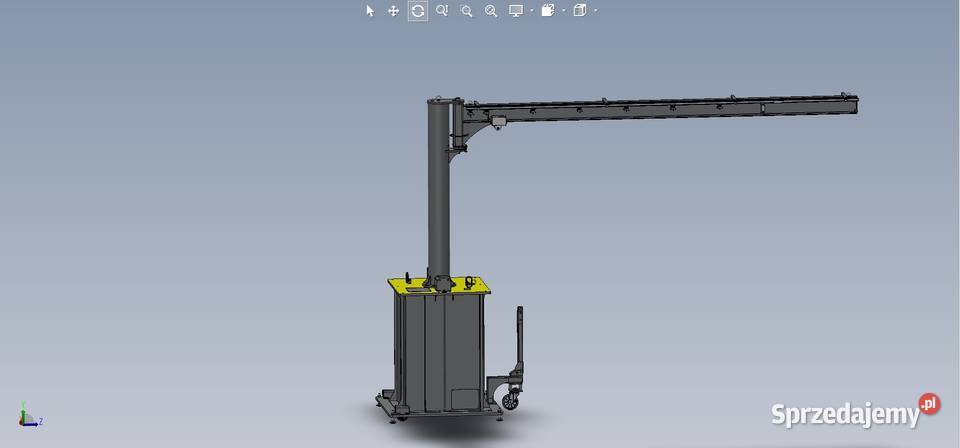Image resolution: width=960 pixels, height=448 pixels.
Task: Select the arrow pointer tool
Action: [x=370, y=11]
